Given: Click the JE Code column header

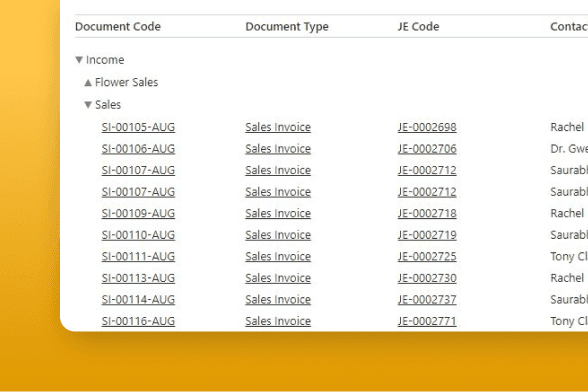Looking at the screenshot, I should pos(418,27).
